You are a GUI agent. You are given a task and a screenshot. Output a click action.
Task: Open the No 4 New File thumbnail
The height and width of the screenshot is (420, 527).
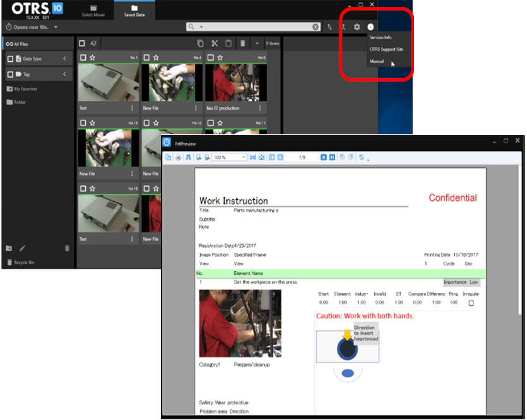click(x=172, y=83)
